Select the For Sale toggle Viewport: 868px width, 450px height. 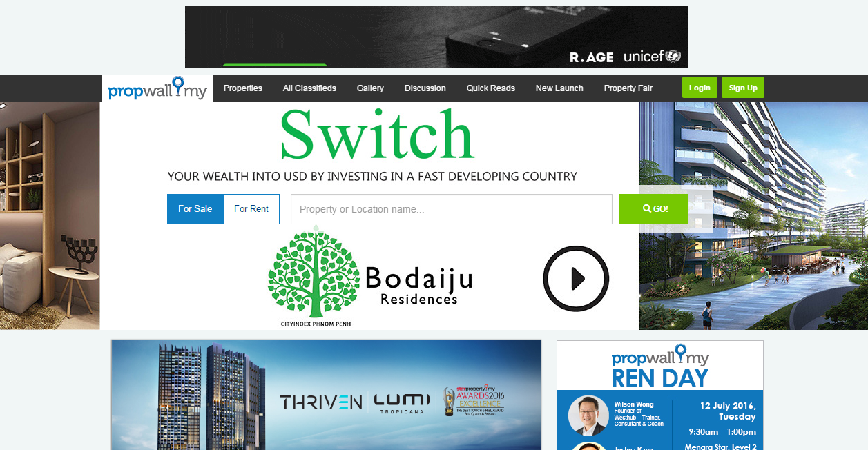click(x=195, y=209)
